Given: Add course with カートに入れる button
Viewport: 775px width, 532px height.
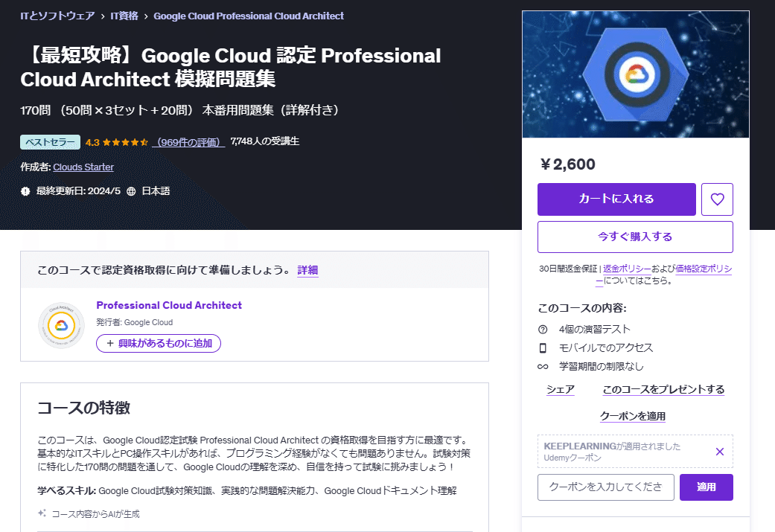Looking at the screenshot, I should (x=616, y=199).
